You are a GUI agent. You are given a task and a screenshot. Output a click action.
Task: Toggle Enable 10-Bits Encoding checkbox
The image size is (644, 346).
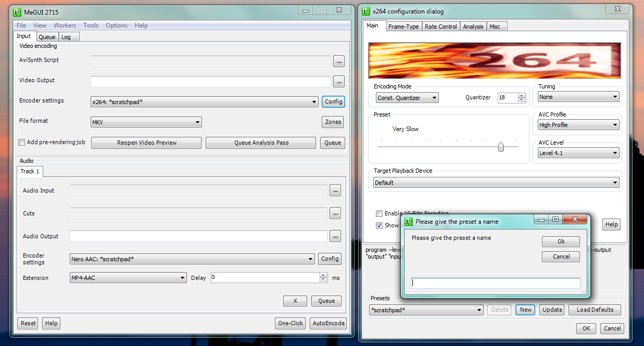[x=380, y=213]
